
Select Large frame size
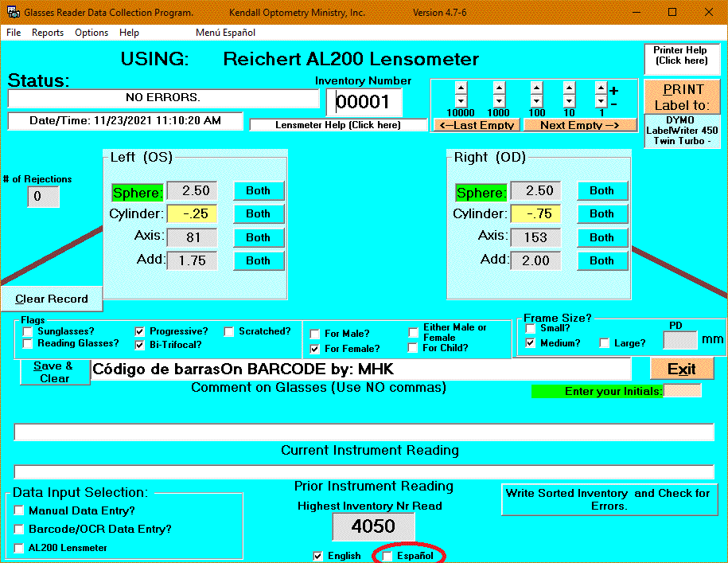604,343
